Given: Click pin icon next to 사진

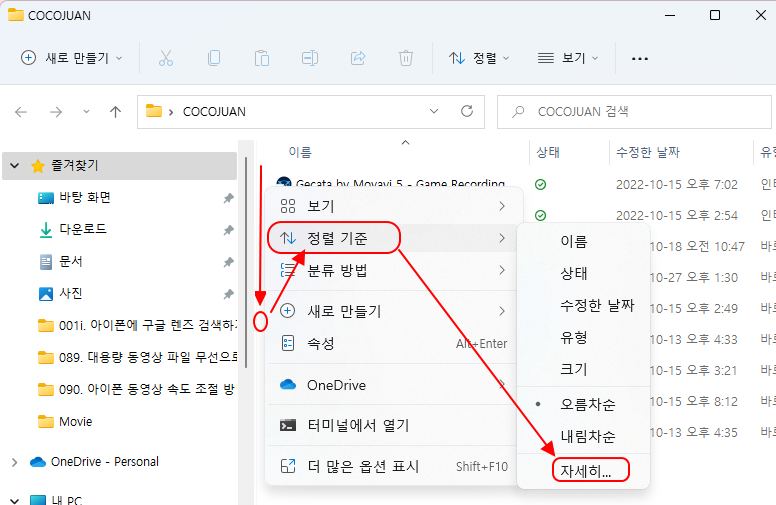Looking at the screenshot, I should (x=228, y=294).
